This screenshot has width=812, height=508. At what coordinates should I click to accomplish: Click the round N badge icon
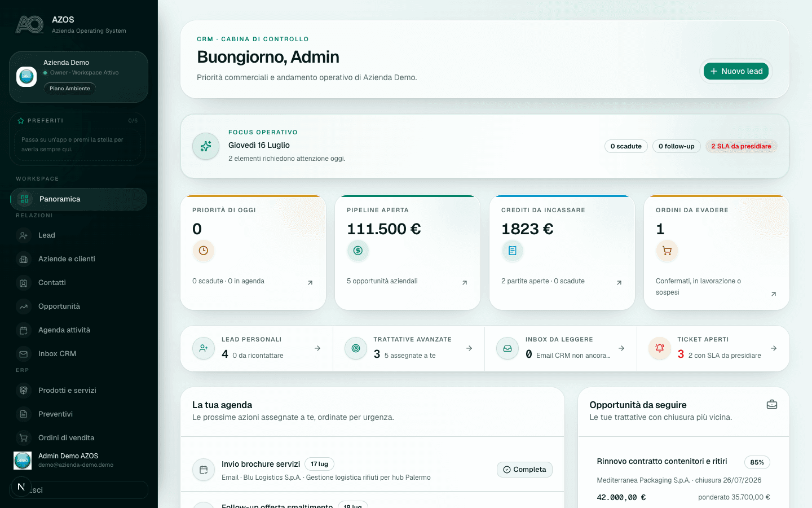point(21,487)
